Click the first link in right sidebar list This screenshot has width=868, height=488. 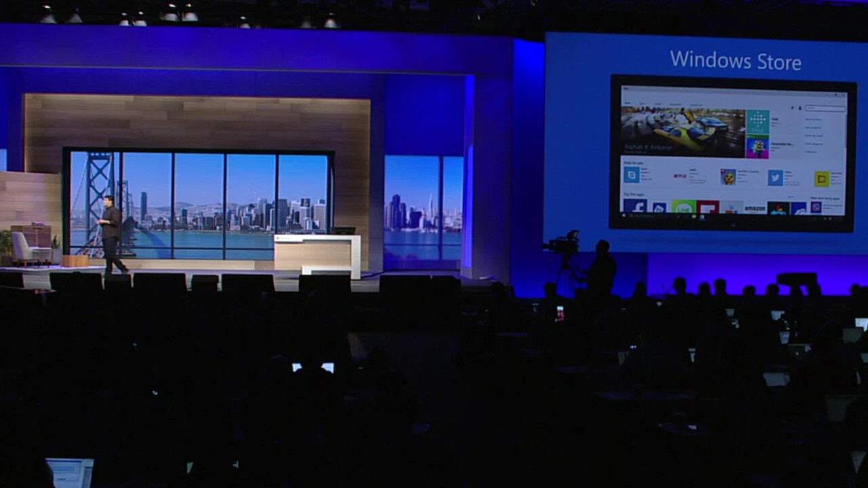(812, 119)
